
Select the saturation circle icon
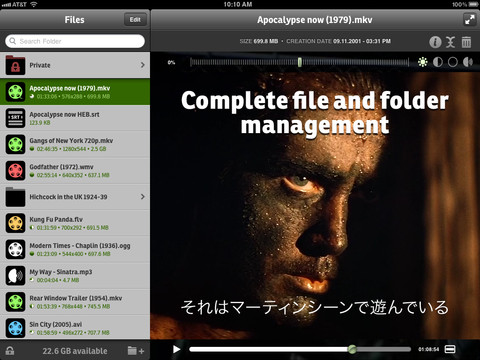click(x=453, y=62)
